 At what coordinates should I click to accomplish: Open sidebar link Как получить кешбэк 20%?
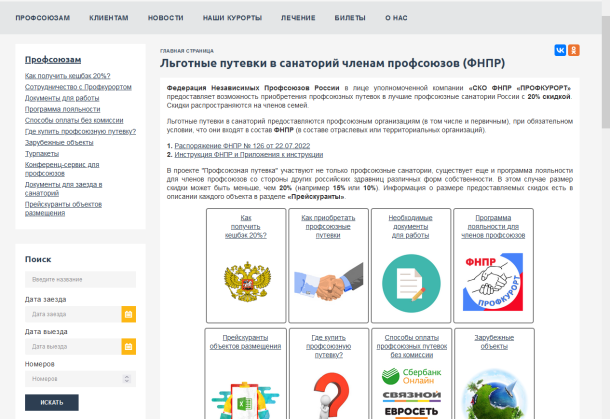pyautogui.click(x=68, y=76)
